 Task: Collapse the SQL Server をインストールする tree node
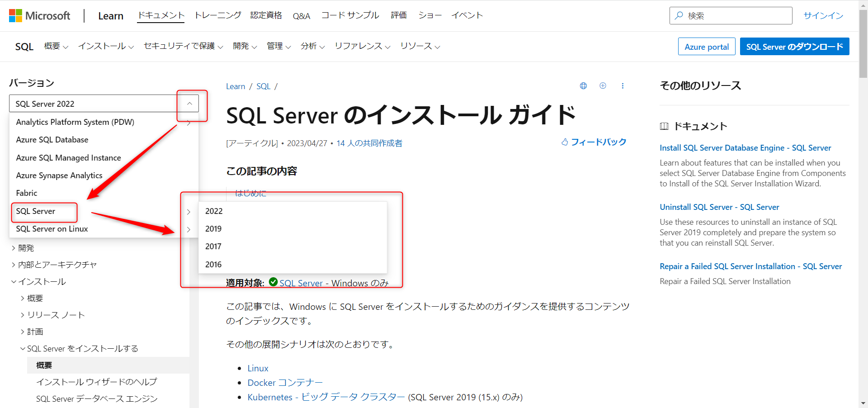[23, 349]
